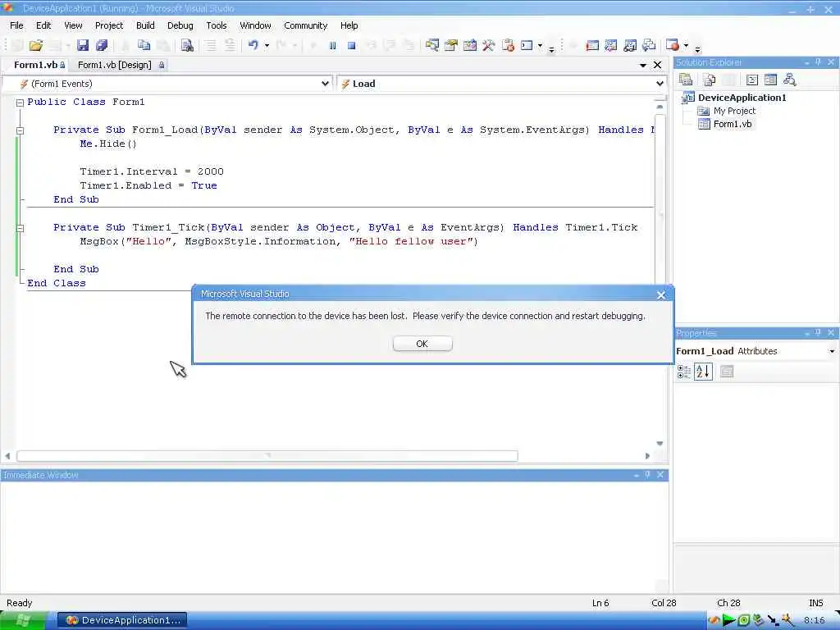Click DeviceApplication1 taskbar button
The height and width of the screenshot is (630, 840).
click(122, 620)
